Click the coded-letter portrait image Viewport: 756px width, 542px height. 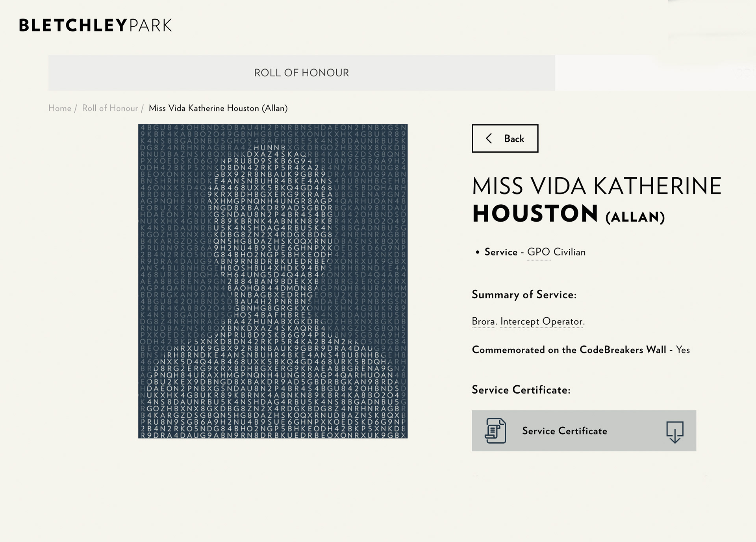[x=273, y=281]
